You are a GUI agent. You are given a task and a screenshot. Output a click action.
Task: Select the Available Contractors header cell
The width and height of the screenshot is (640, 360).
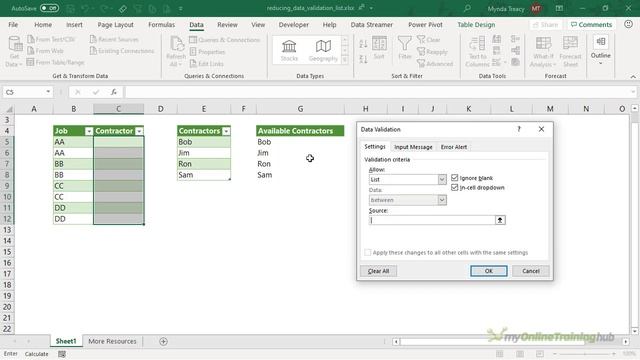(300, 131)
